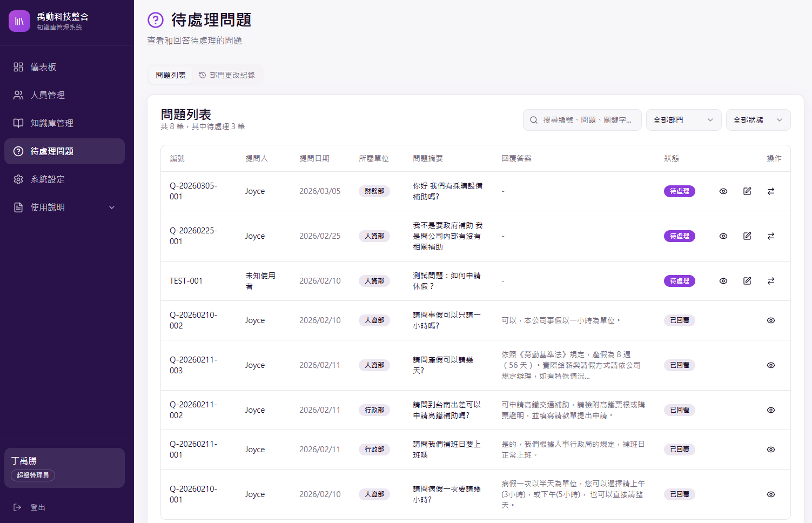View details of question Q-20260225-001
Image resolution: width=812 pixels, height=523 pixels.
[723, 236]
